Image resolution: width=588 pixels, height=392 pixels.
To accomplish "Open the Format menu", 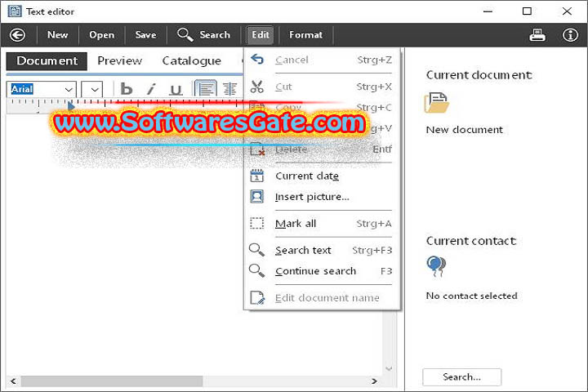I will click(x=305, y=35).
